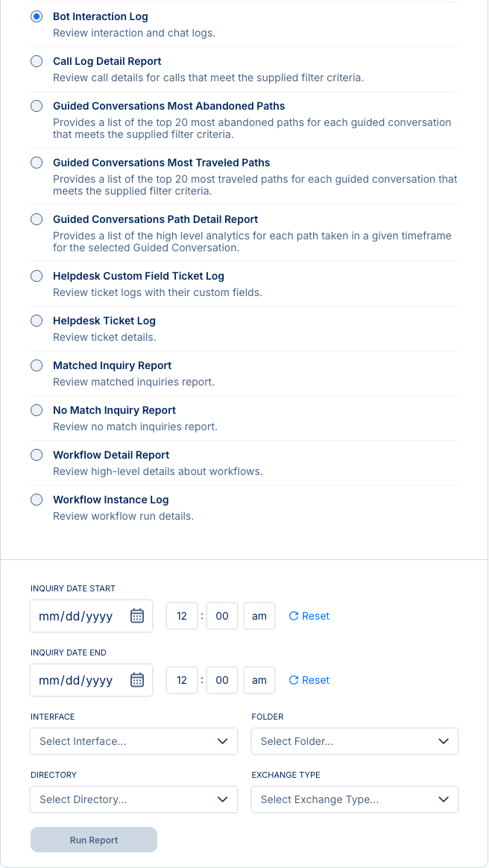Choose the Workflow Detail Report option

pyautogui.click(x=37, y=455)
